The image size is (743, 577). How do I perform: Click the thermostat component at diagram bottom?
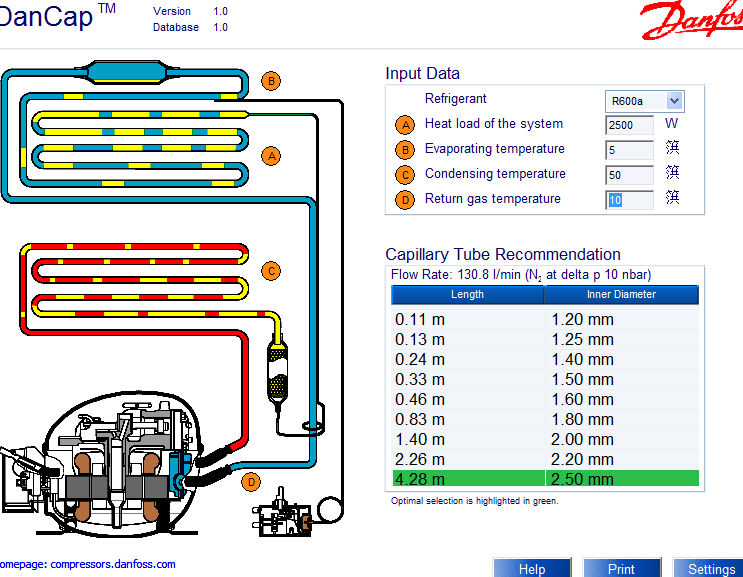(282, 514)
